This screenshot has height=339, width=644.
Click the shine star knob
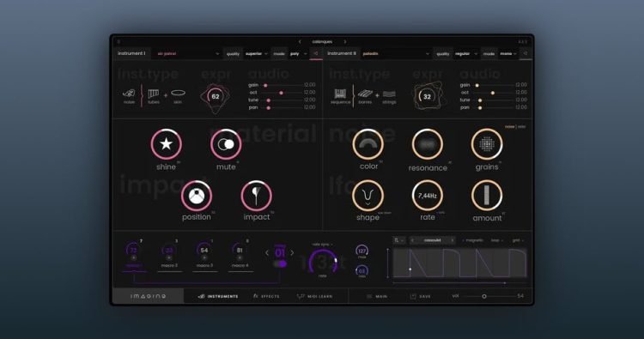pos(166,144)
